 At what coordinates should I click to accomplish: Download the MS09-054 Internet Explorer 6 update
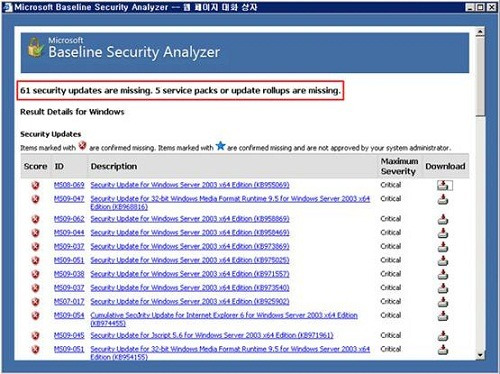click(x=443, y=316)
